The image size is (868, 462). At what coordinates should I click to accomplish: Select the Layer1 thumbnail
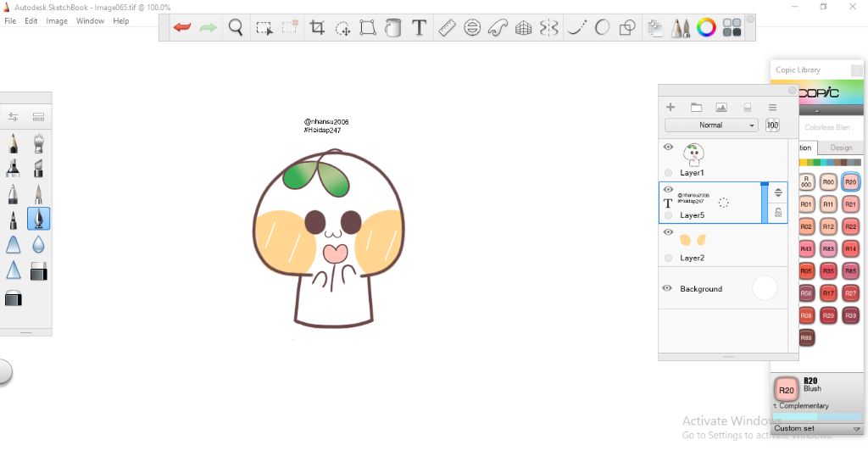pos(693,154)
